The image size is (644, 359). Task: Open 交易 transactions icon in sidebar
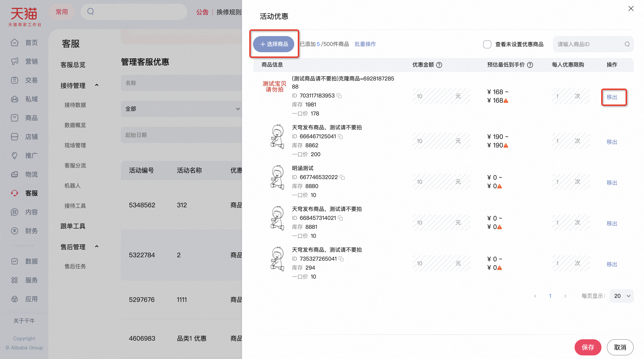pyautogui.click(x=15, y=80)
